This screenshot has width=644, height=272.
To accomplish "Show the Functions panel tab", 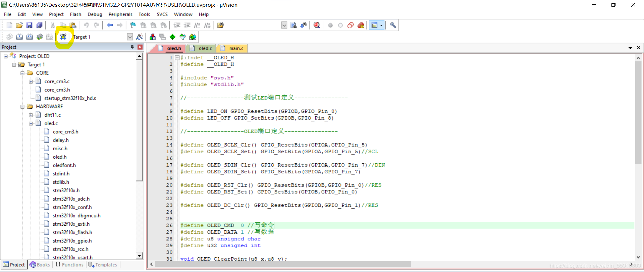I will click(69, 265).
